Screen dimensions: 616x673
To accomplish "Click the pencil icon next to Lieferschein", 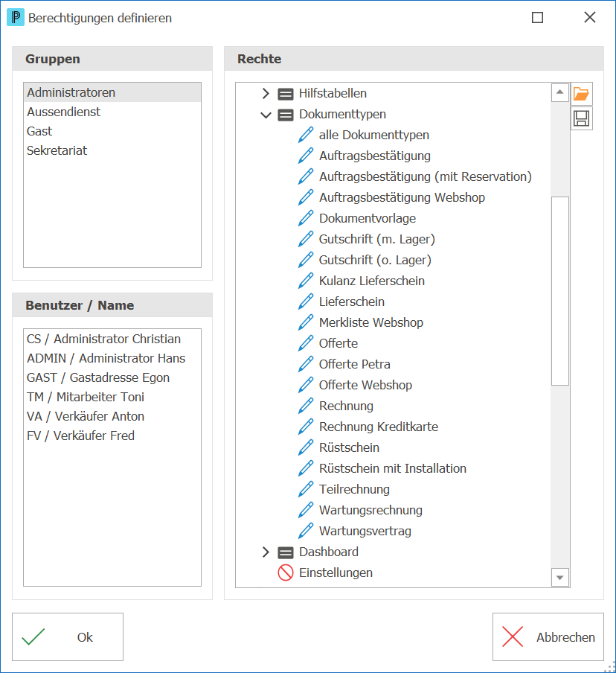I will tap(306, 302).
